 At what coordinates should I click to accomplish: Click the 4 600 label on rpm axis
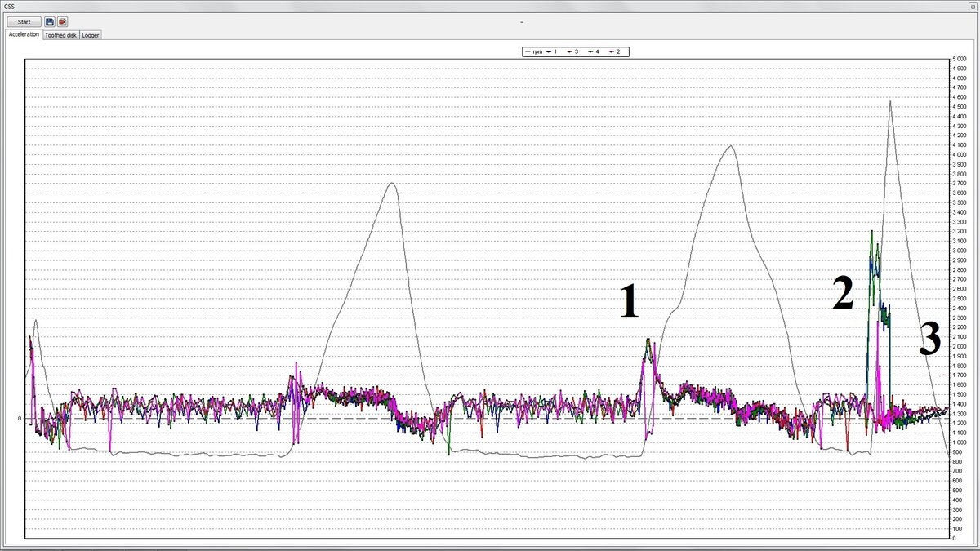point(959,97)
